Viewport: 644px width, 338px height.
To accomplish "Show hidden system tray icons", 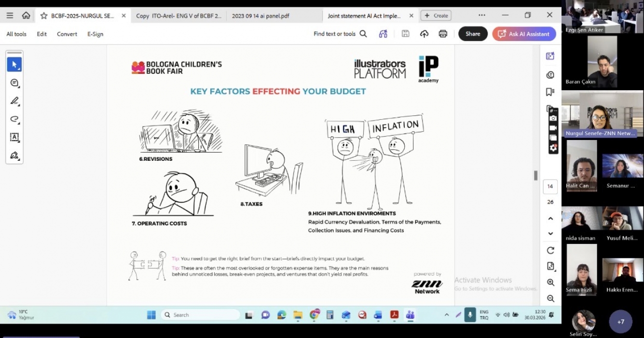I will pyautogui.click(x=446, y=315).
